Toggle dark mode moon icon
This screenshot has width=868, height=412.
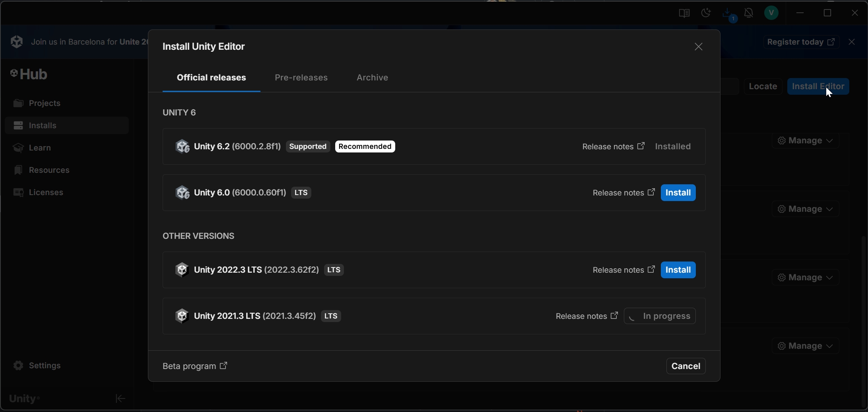[x=706, y=13]
